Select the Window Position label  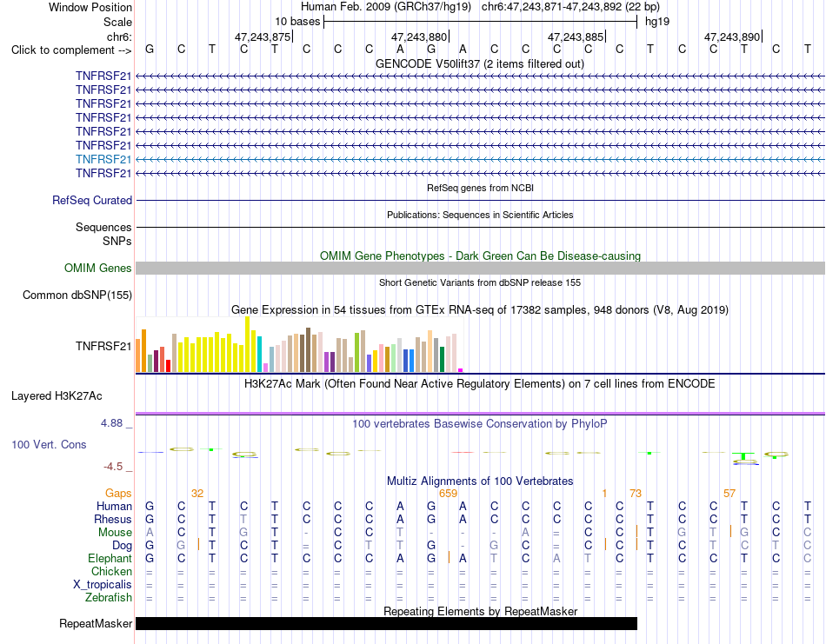pyautogui.click(x=90, y=7)
